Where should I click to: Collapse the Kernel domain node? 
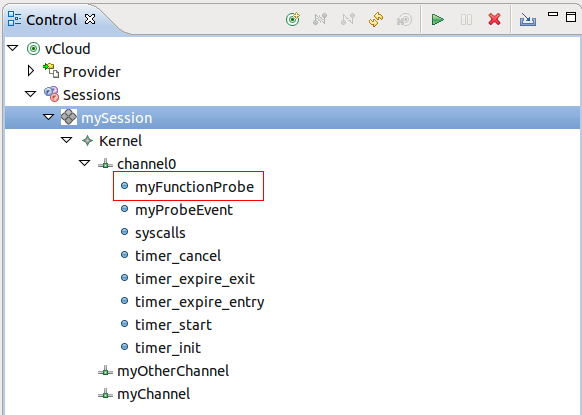(66, 140)
